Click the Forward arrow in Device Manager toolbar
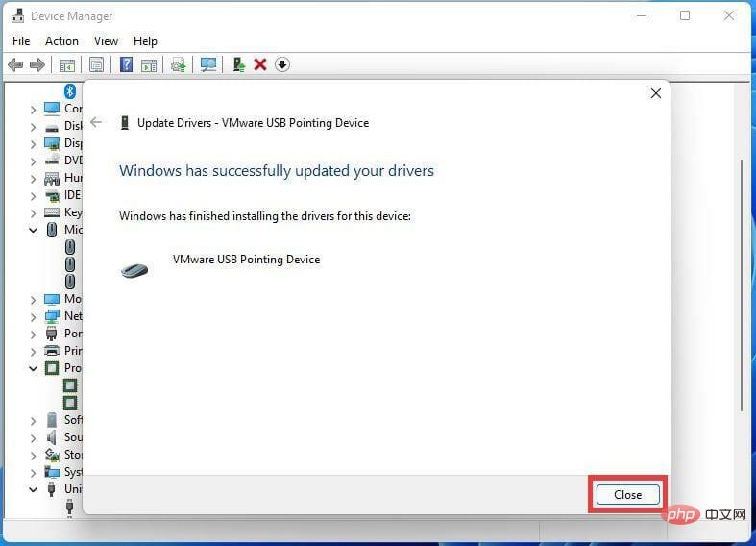Screen dimensions: 756x546 coord(37,64)
